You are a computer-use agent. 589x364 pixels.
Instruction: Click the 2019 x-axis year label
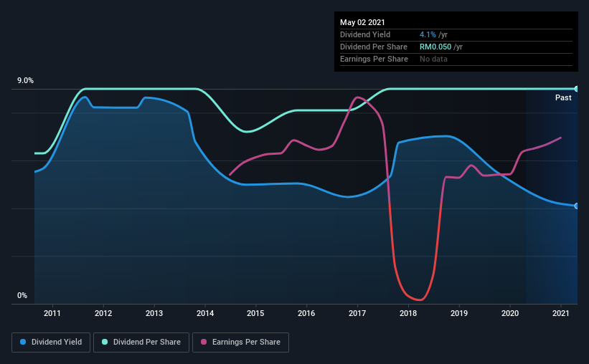[x=459, y=313]
